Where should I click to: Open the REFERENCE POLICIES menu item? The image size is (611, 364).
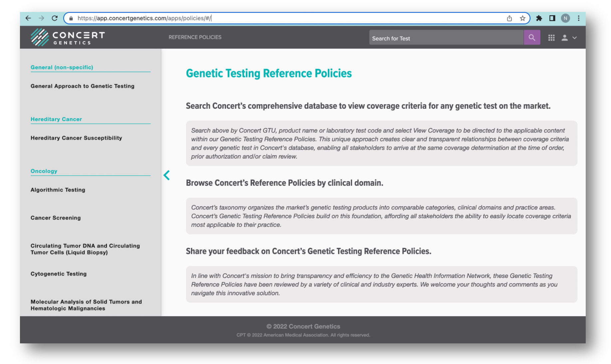(195, 37)
